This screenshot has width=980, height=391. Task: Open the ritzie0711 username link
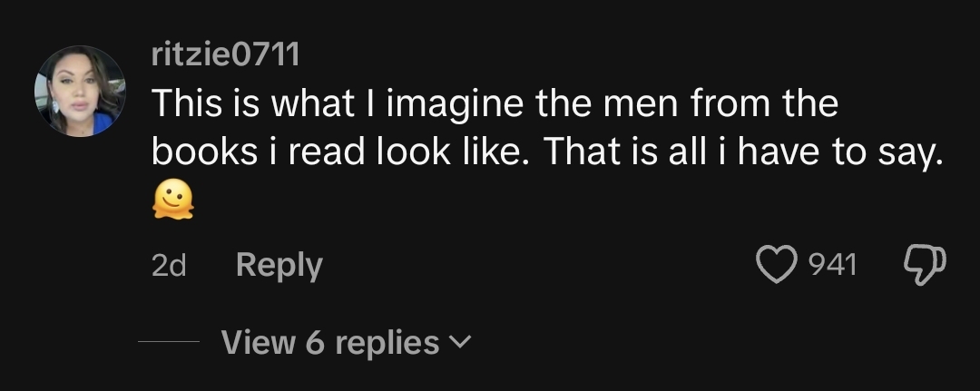click(225, 55)
